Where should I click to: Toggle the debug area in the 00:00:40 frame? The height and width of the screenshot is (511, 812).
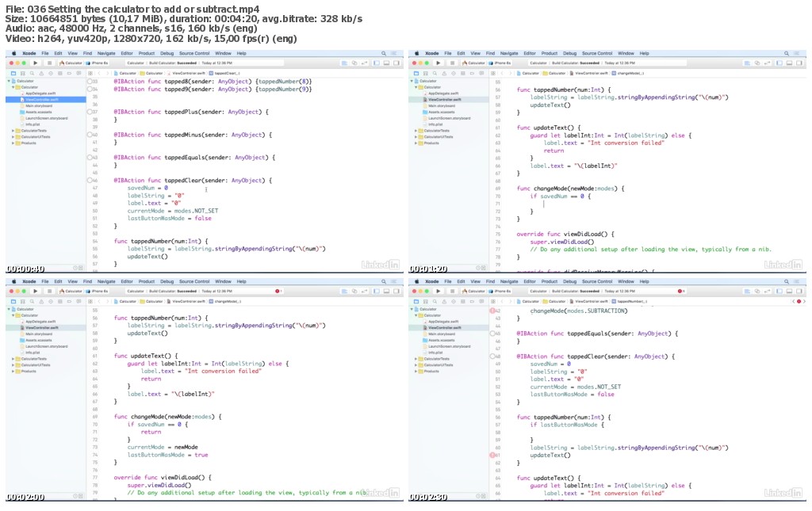click(386, 63)
